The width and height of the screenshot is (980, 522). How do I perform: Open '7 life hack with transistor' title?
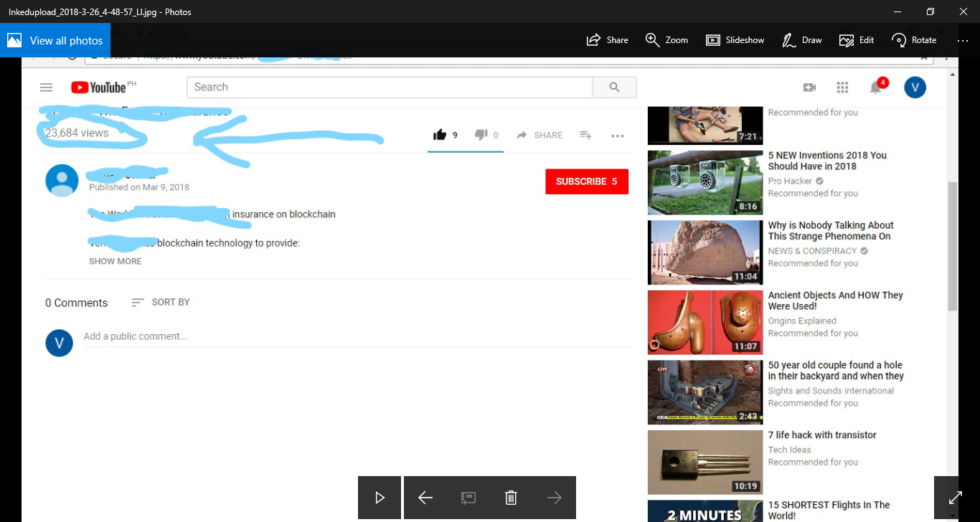click(x=822, y=435)
